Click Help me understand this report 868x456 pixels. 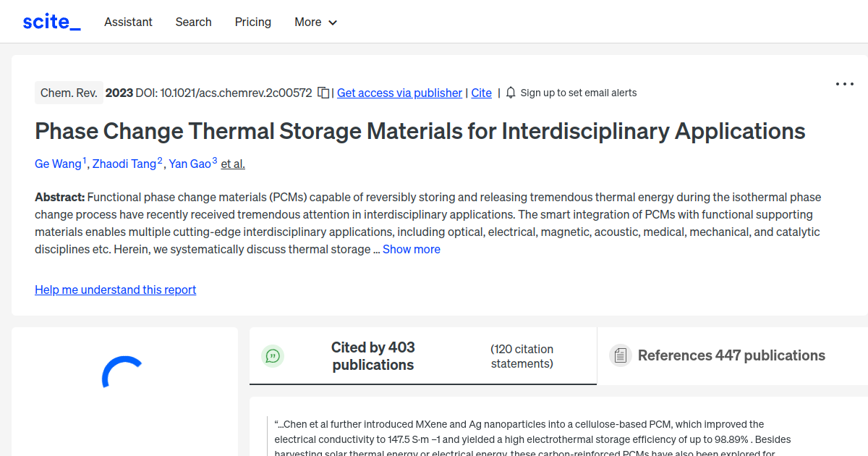coord(115,290)
